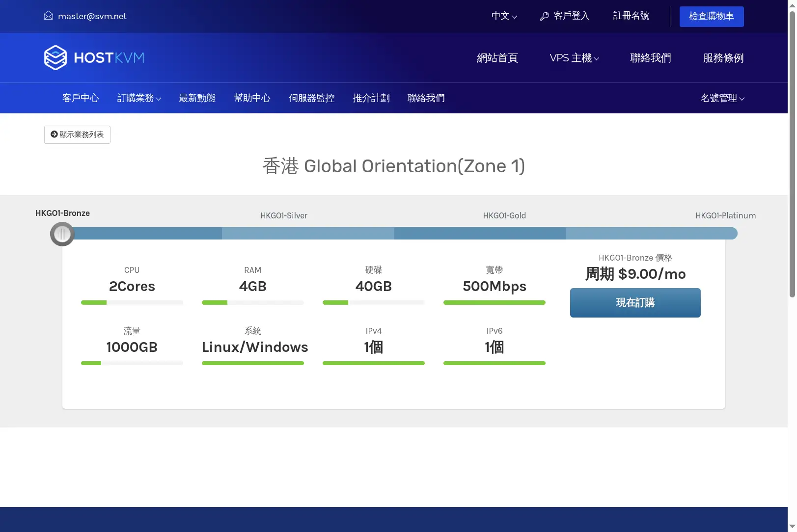Click the 檢查購物車 button
This screenshot has width=797, height=532.
712,17
